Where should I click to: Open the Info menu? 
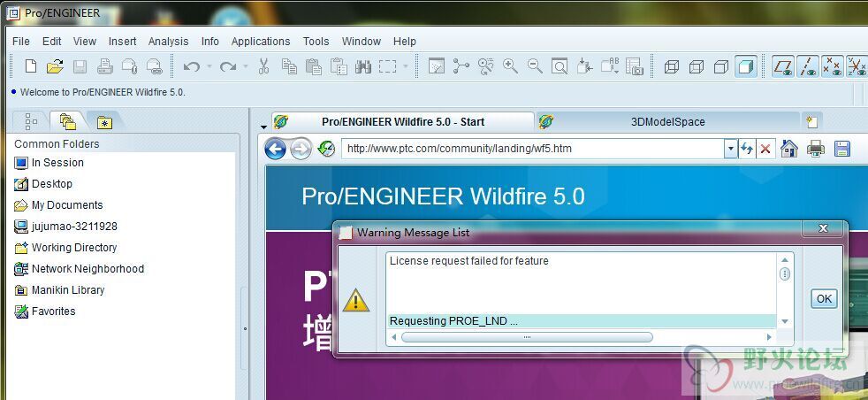(209, 42)
